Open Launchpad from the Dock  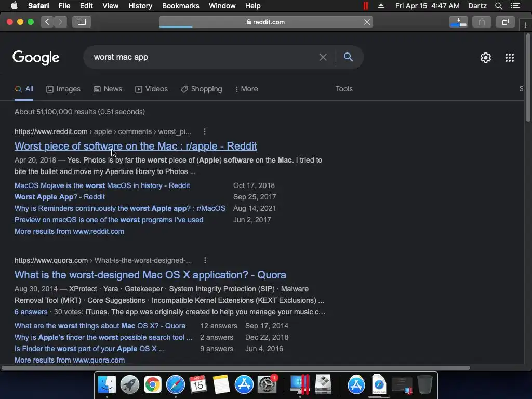[x=129, y=384]
